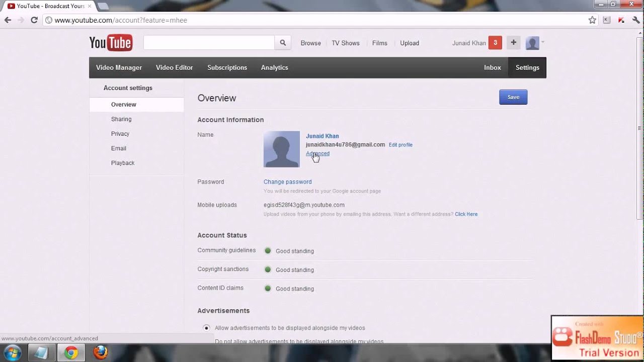This screenshot has height=362, width=644.
Task: Go back with browser back arrow
Action: click(8, 20)
